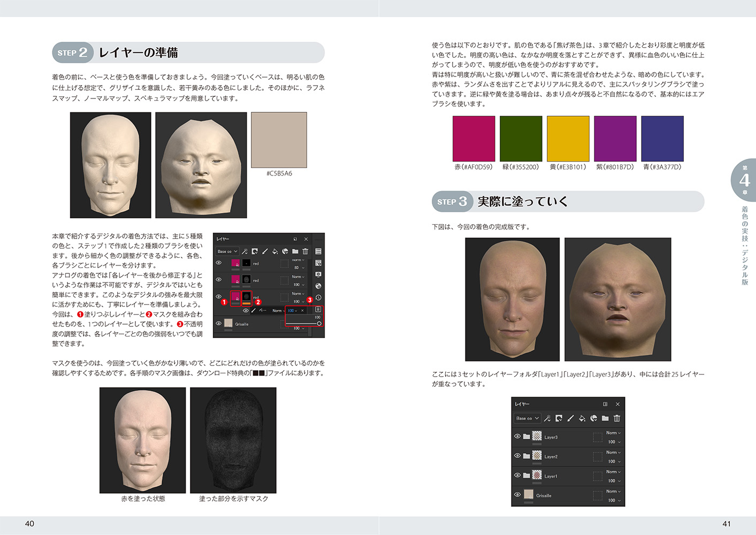The height and width of the screenshot is (535, 756).
Task: Click the paint bucket icon above red layers
Action: coord(275,251)
